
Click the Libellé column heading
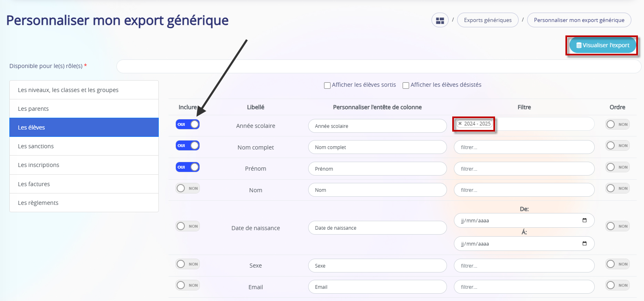[256, 107]
